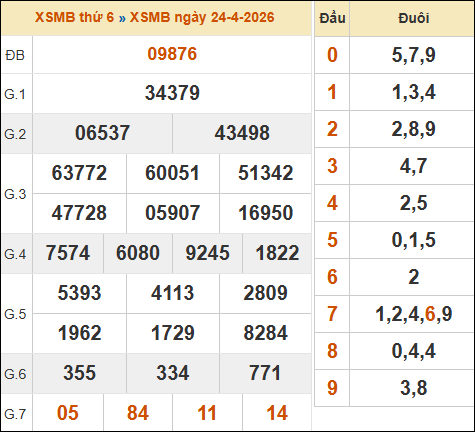Select the G.3 number 63772

point(79,173)
